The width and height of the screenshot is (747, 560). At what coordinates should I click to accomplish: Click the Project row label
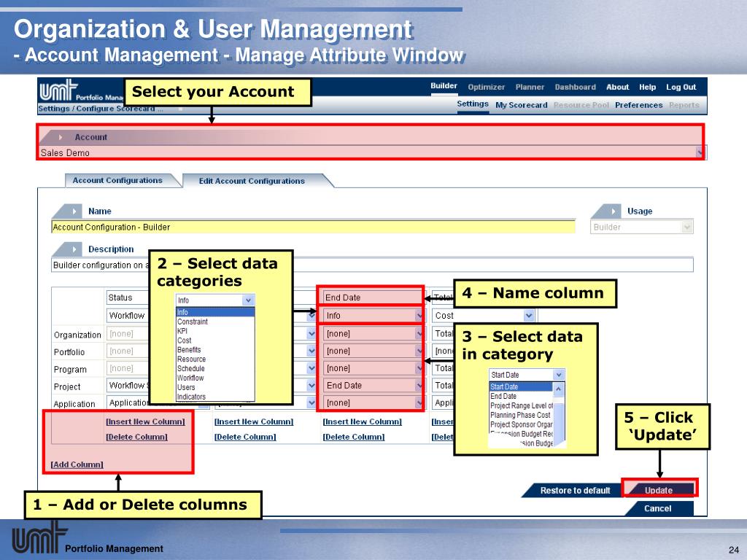click(66, 386)
